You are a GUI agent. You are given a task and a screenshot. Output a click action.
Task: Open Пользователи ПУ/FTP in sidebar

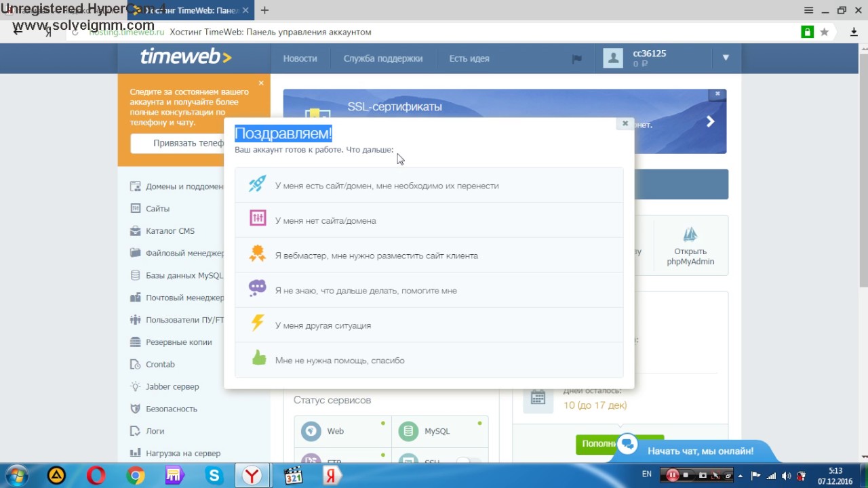click(x=178, y=320)
